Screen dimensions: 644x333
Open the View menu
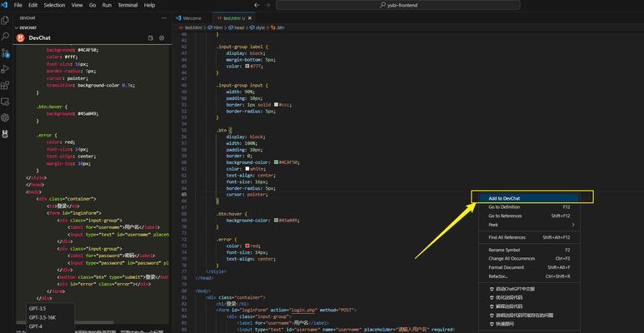coord(77,5)
